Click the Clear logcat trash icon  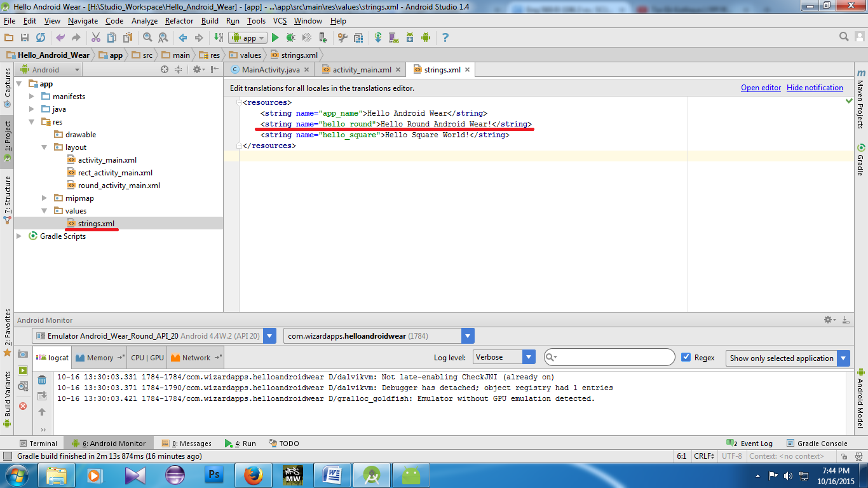tap(42, 380)
